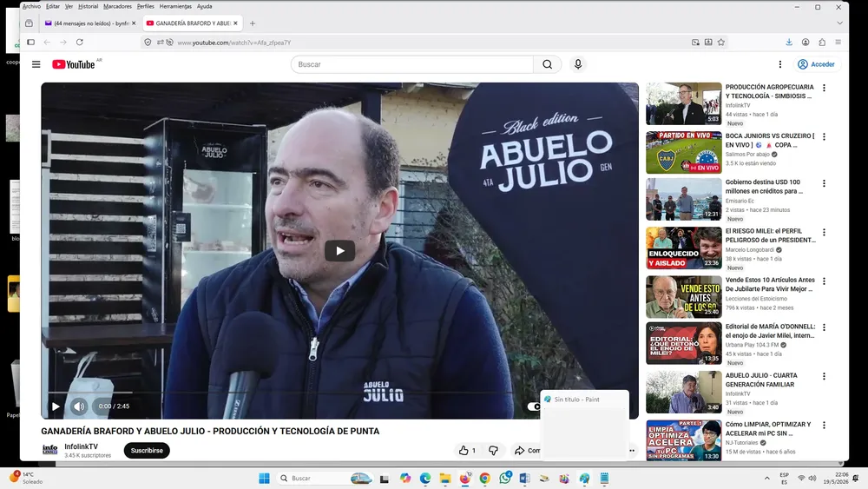Open options for El RIESGO MILEI video
Image resolution: width=868 pixels, height=489 pixels.
(x=824, y=232)
